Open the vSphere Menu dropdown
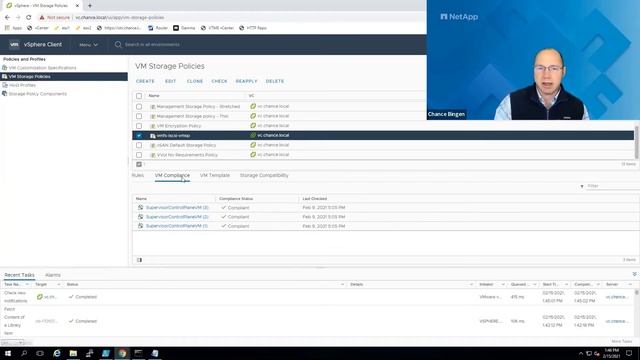Viewport: 640px width, 360px height. click(x=89, y=45)
